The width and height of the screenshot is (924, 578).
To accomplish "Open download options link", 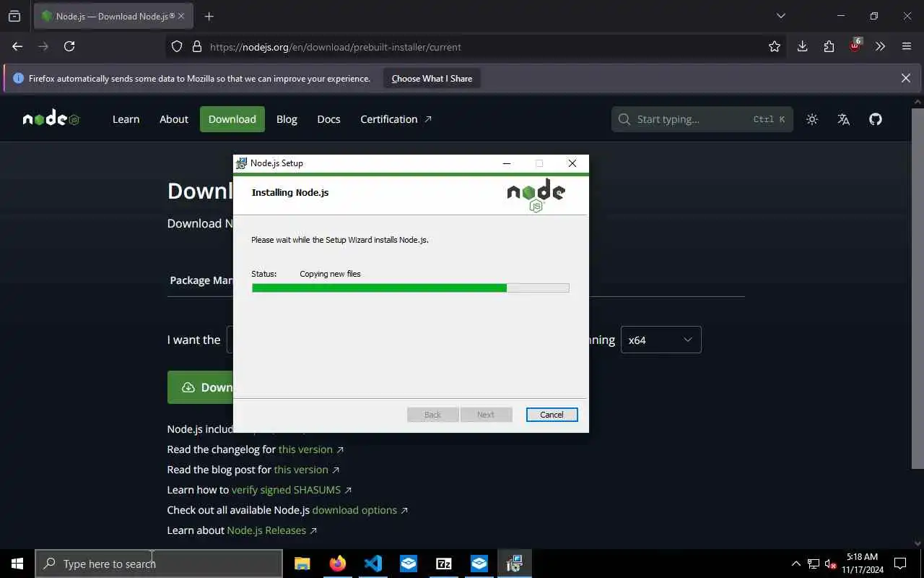I will [354, 510].
